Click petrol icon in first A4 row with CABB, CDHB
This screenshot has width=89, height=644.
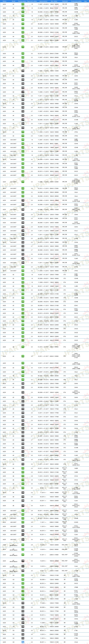(23, 4)
